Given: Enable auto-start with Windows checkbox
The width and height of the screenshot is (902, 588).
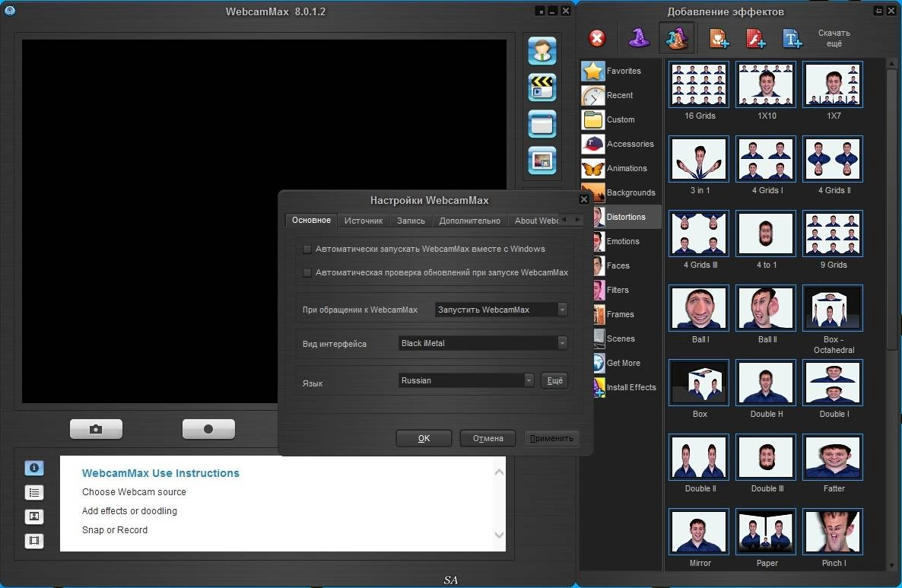Looking at the screenshot, I should (x=307, y=250).
